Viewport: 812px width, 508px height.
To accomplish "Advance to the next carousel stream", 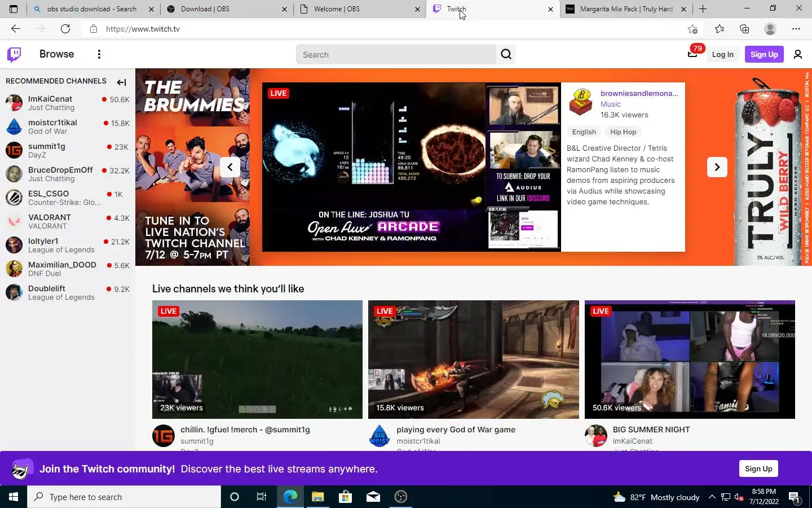I will [717, 167].
